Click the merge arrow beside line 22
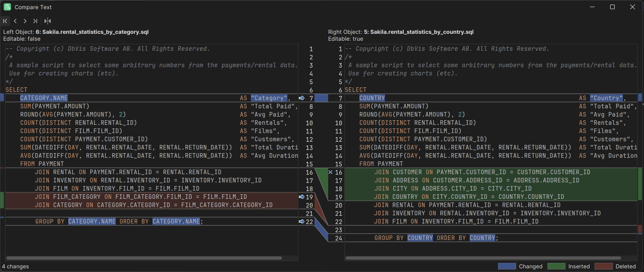The image size is (644, 272). (302, 221)
